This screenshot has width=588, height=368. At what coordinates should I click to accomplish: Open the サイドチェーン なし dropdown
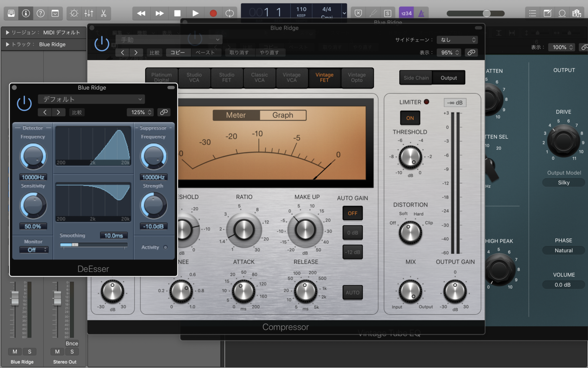point(457,39)
